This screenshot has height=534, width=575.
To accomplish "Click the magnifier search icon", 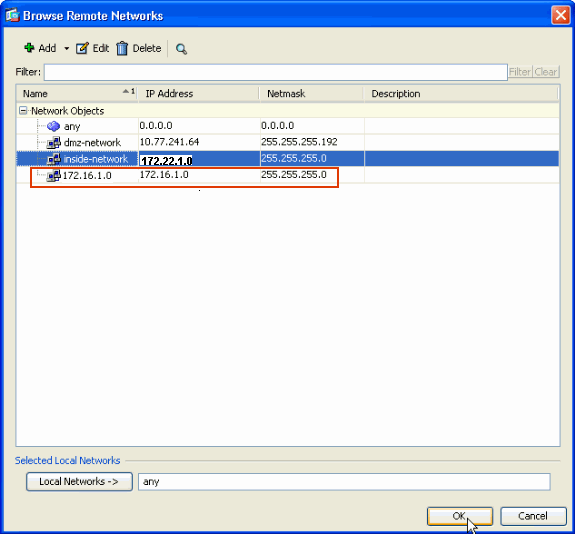I will 181,49.
